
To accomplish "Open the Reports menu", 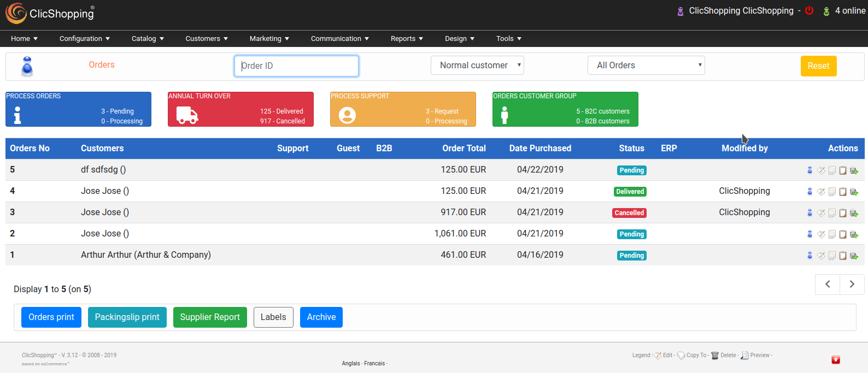I will (x=407, y=38).
